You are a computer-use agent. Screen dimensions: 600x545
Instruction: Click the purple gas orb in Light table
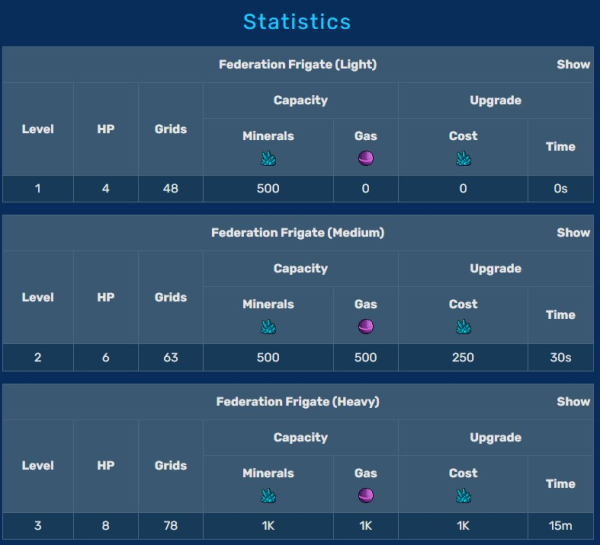[365, 158]
